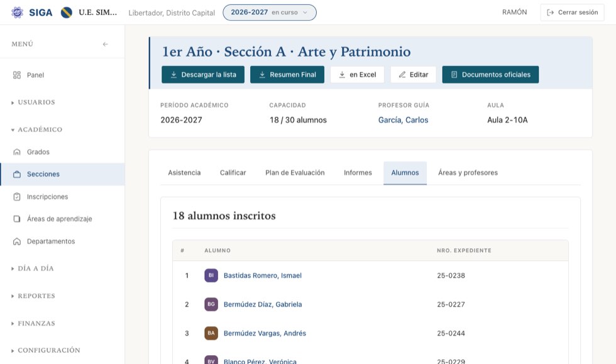Open student Bastidas Romero, Ismael
The height and width of the screenshot is (364, 616).
263,275
